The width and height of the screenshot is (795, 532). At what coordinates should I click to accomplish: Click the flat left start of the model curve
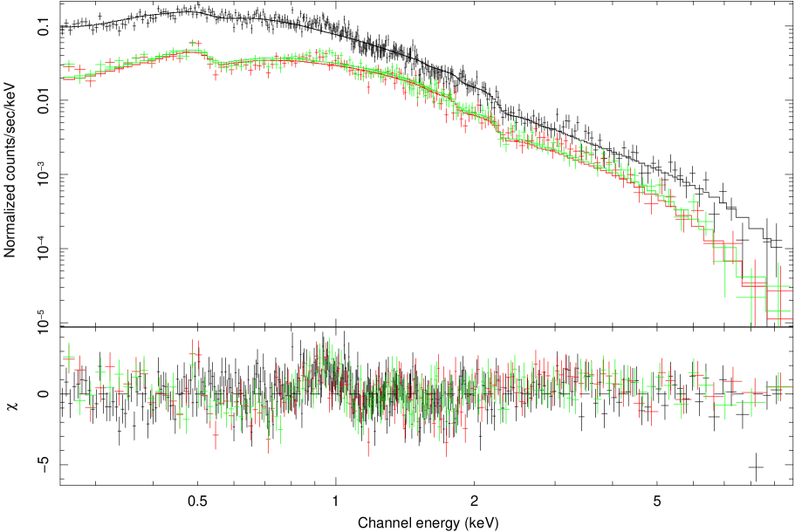70,78
